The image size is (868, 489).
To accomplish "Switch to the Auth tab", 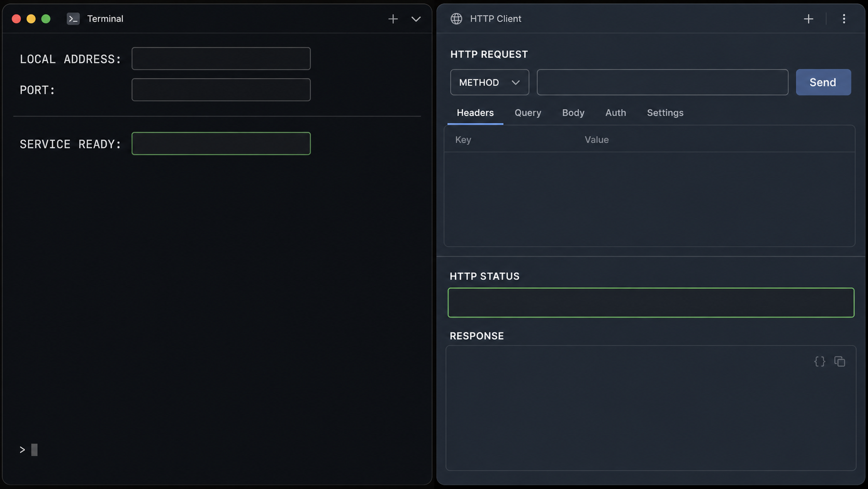I will (x=616, y=113).
